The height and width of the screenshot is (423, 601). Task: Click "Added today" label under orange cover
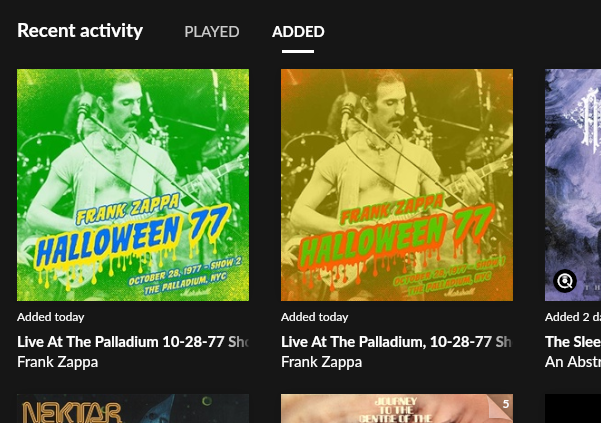pyautogui.click(x=315, y=317)
